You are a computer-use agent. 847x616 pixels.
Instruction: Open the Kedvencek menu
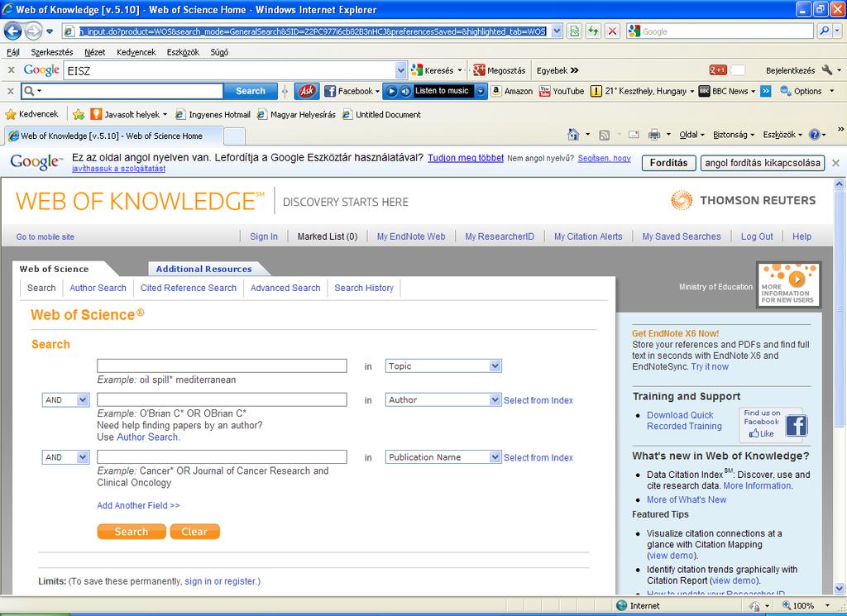(136, 52)
